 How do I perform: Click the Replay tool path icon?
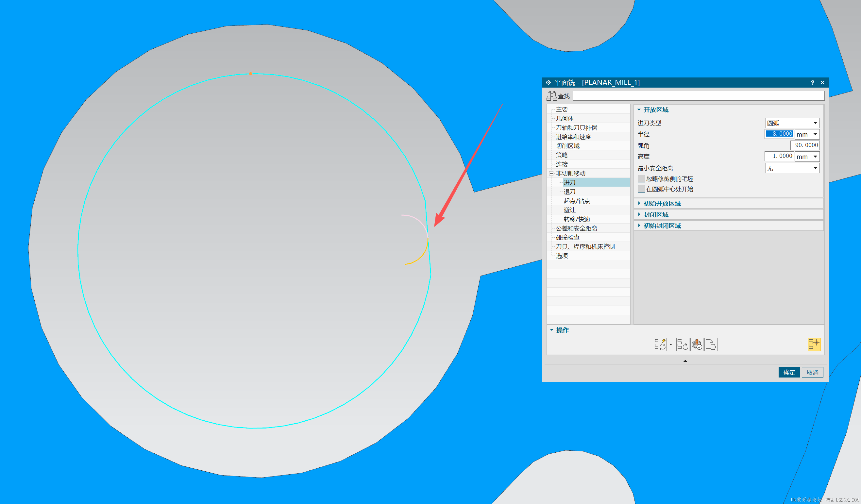[682, 344]
